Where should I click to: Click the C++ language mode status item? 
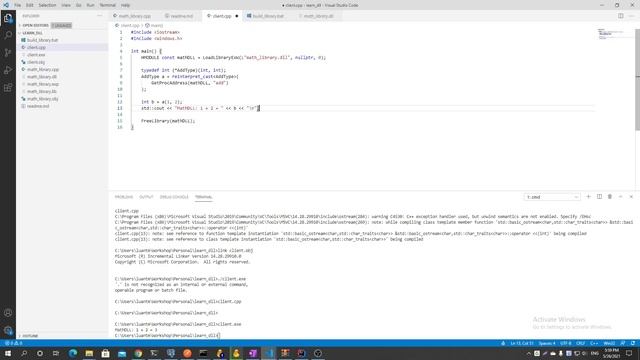point(594,343)
